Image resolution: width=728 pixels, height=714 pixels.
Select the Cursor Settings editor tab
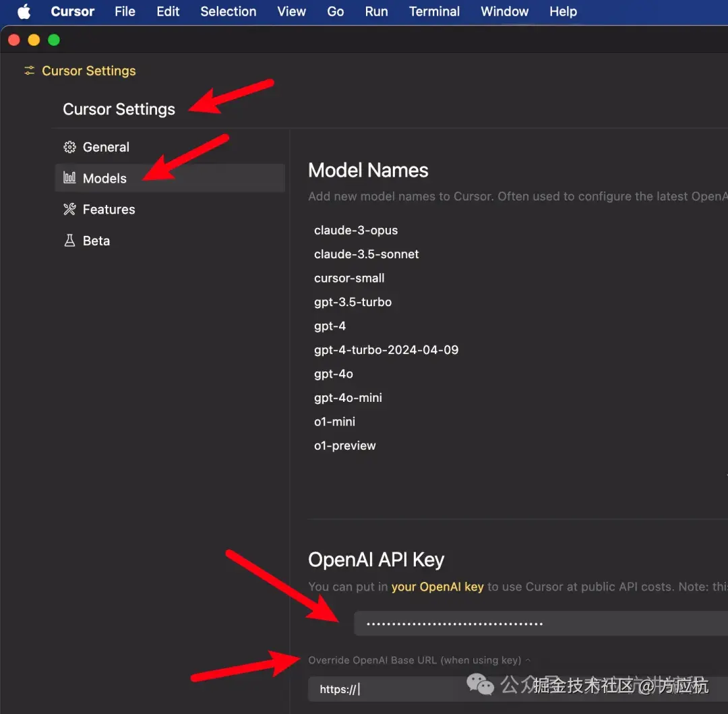[x=80, y=71]
